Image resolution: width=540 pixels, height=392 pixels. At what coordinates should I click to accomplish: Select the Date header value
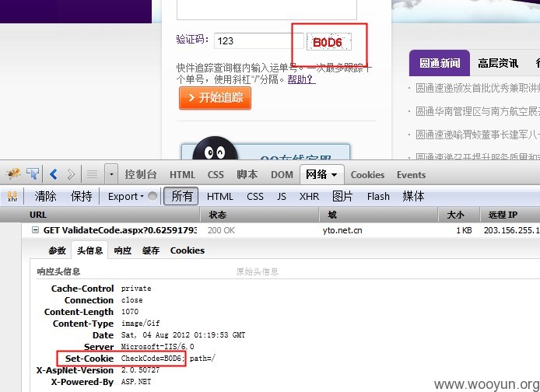(x=183, y=335)
